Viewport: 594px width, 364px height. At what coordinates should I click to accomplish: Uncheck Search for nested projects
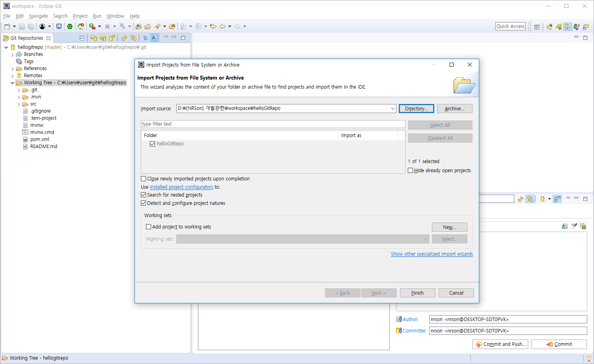(x=144, y=195)
